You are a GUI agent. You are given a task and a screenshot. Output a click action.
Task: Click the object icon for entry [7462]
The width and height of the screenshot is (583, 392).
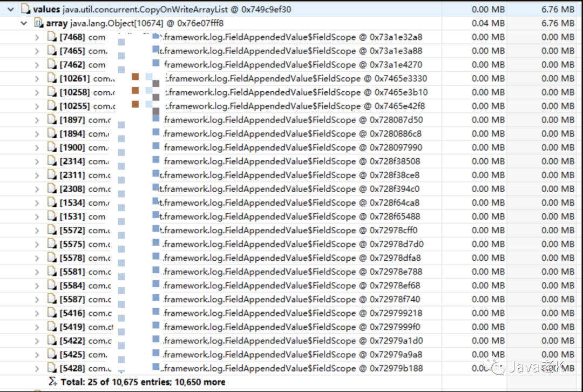click(x=52, y=64)
